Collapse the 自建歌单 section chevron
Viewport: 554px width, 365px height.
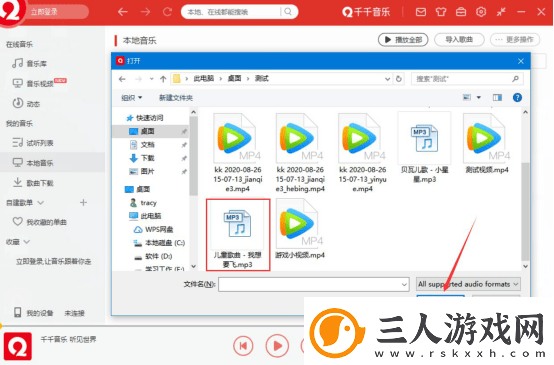click(41, 202)
